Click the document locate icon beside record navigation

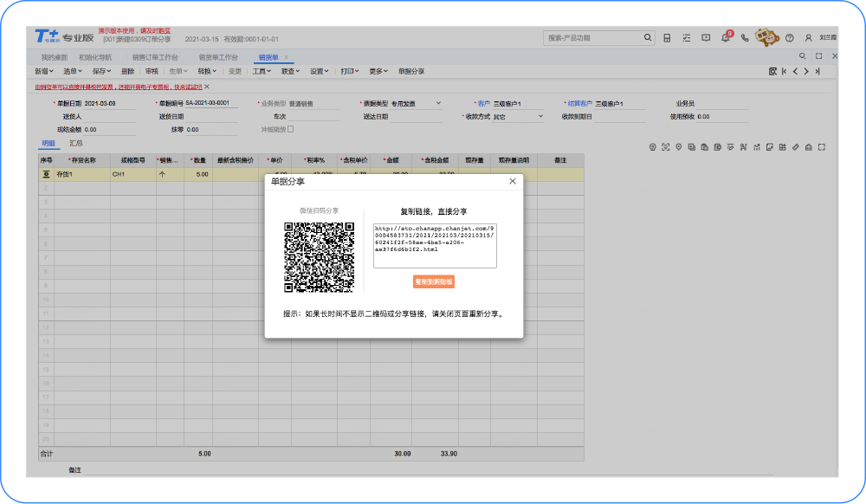[772, 72]
